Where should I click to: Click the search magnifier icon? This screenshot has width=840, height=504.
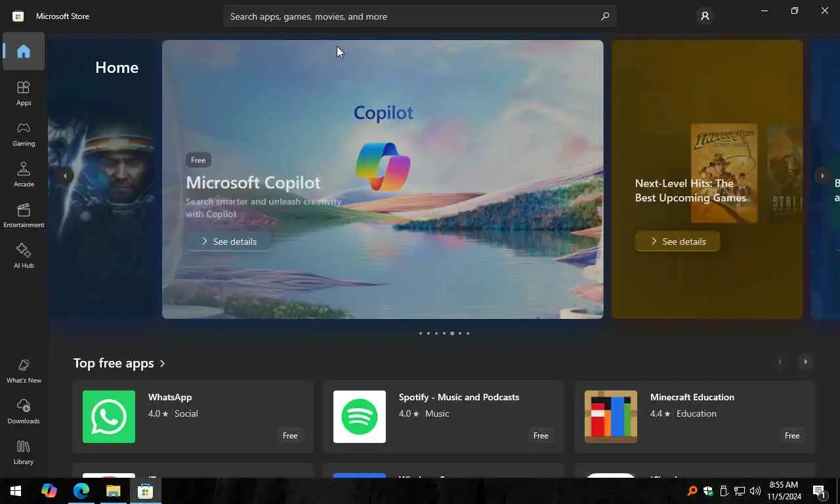tap(605, 16)
